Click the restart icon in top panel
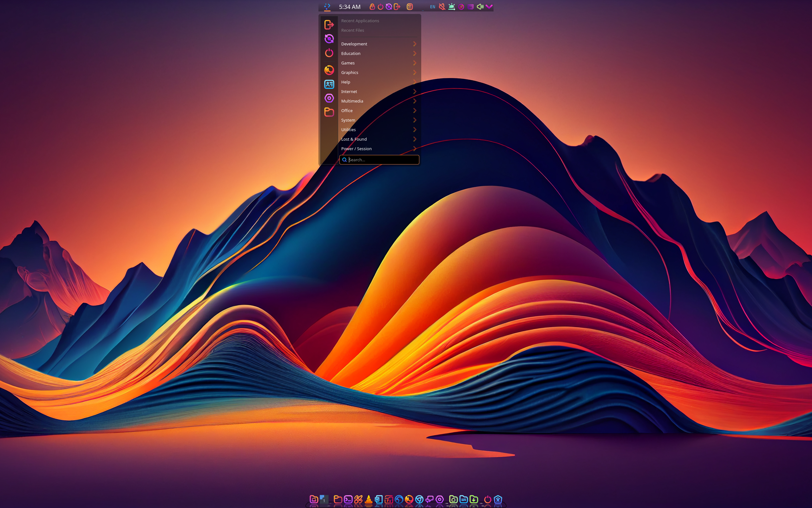The image size is (812, 508). (x=389, y=6)
